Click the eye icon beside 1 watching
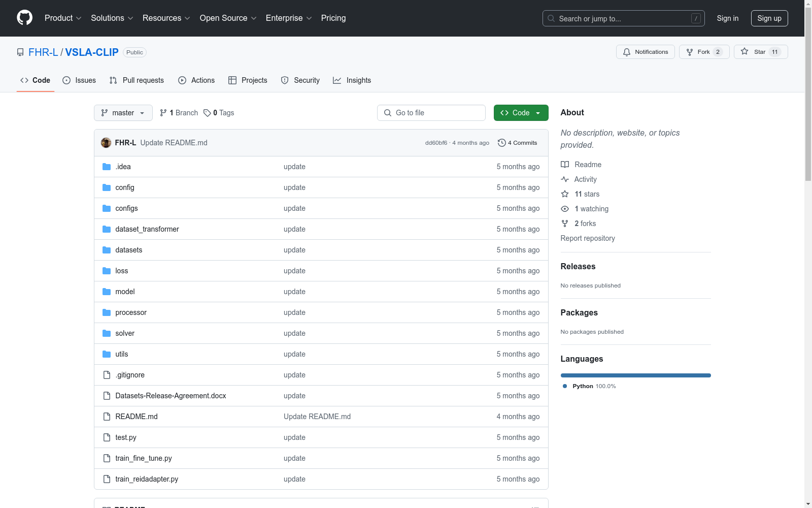 pyautogui.click(x=565, y=209)
